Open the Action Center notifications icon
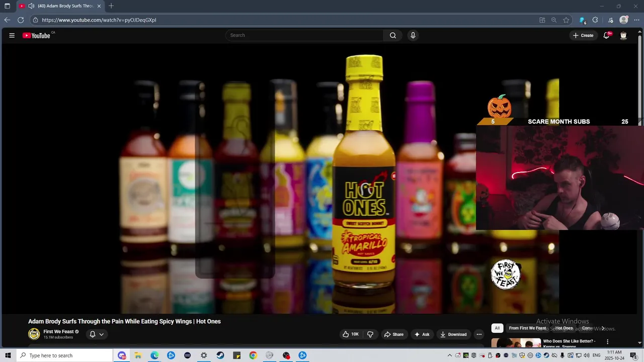 click(633, 355)
